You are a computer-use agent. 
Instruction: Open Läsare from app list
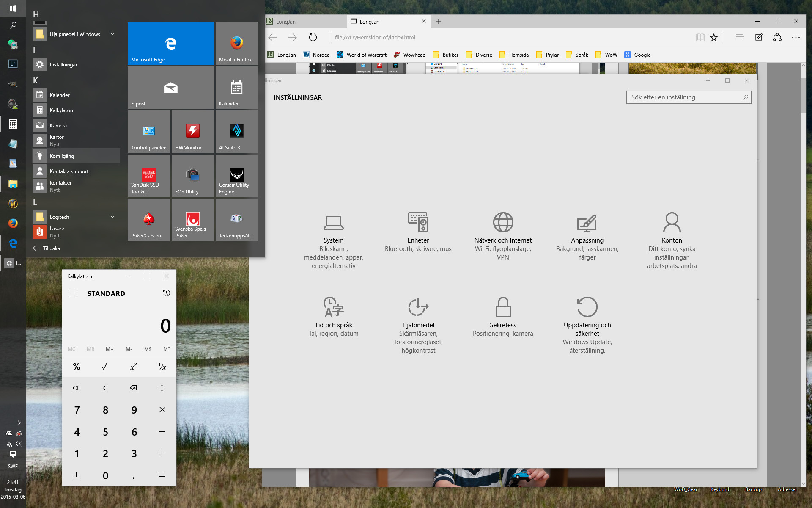click(x=76, y=232)
